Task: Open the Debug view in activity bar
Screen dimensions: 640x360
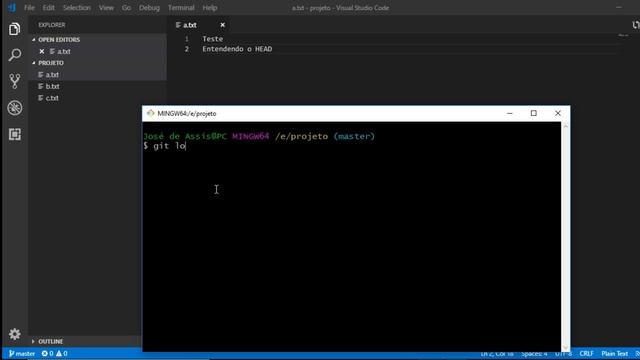Action: pyautogui.click(x=15, y=108)
